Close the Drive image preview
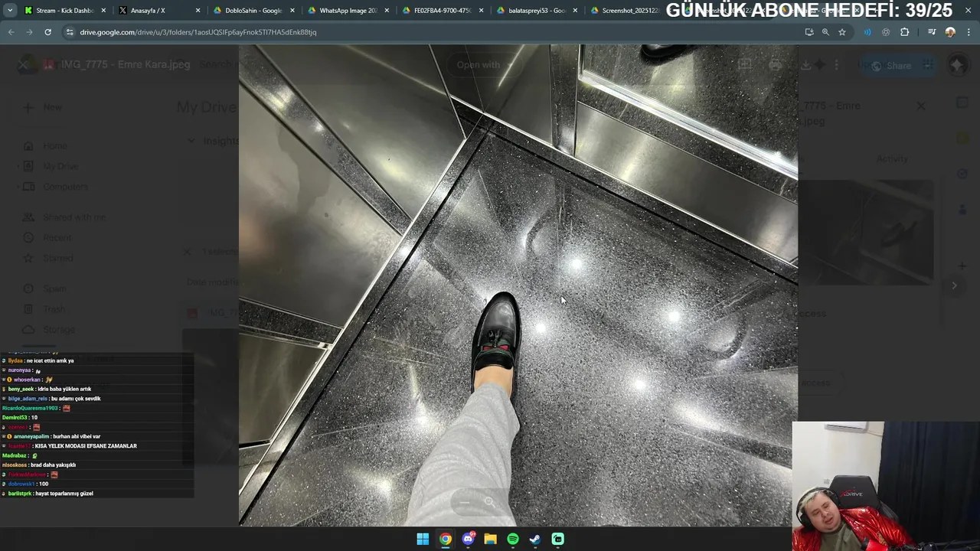 (24, 65)
